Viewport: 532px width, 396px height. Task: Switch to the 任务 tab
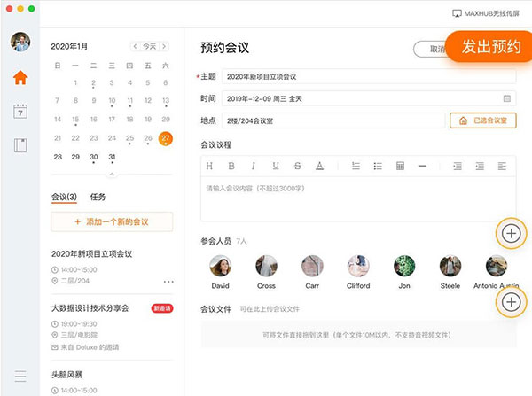pos(98,197)
